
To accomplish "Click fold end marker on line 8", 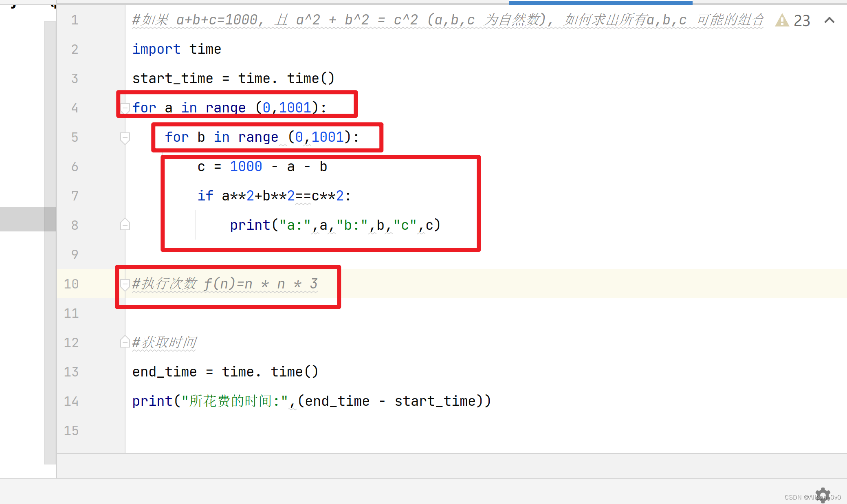I will tap(125, 224).
